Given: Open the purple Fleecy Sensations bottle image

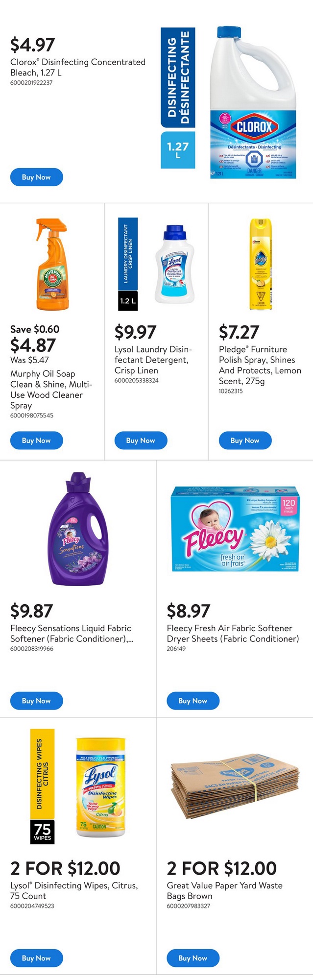Looking at the screenshot, I should pyautogui.click(x=78, y=529).
